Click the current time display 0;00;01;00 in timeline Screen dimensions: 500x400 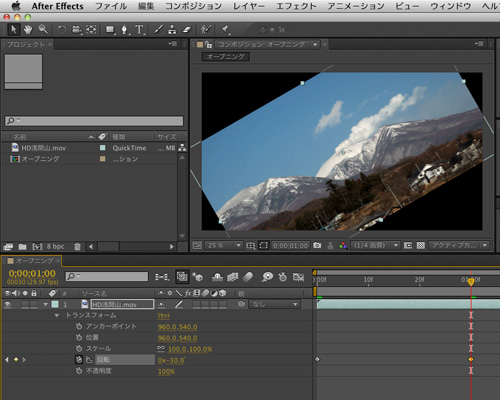point(32,274)
